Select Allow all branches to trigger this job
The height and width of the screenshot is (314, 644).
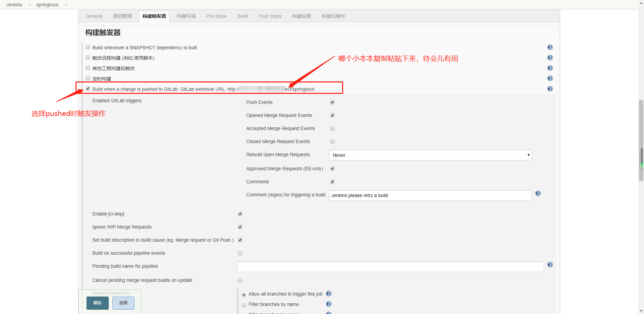(244, 295)
